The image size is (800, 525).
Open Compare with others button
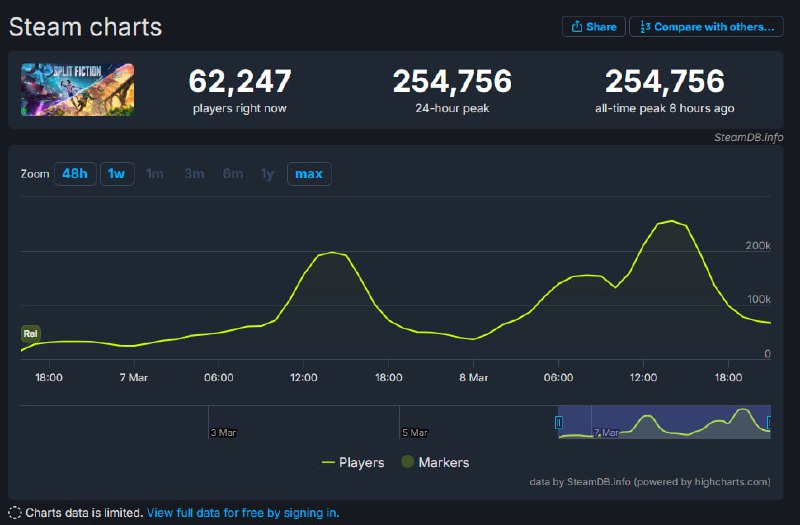click(x=706, y=27)
